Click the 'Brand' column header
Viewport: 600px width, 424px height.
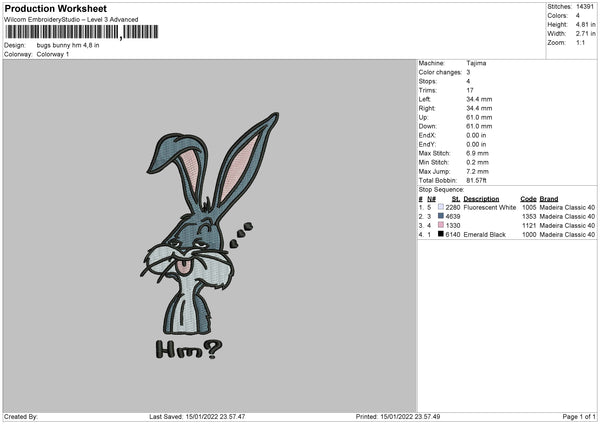tap(549, 199)
